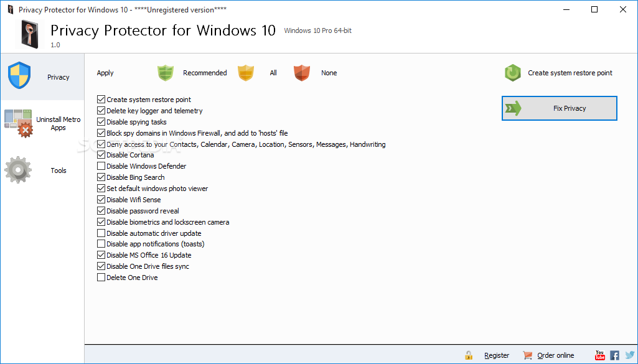Uncheck Disable Bing Search

coord(101,177)
